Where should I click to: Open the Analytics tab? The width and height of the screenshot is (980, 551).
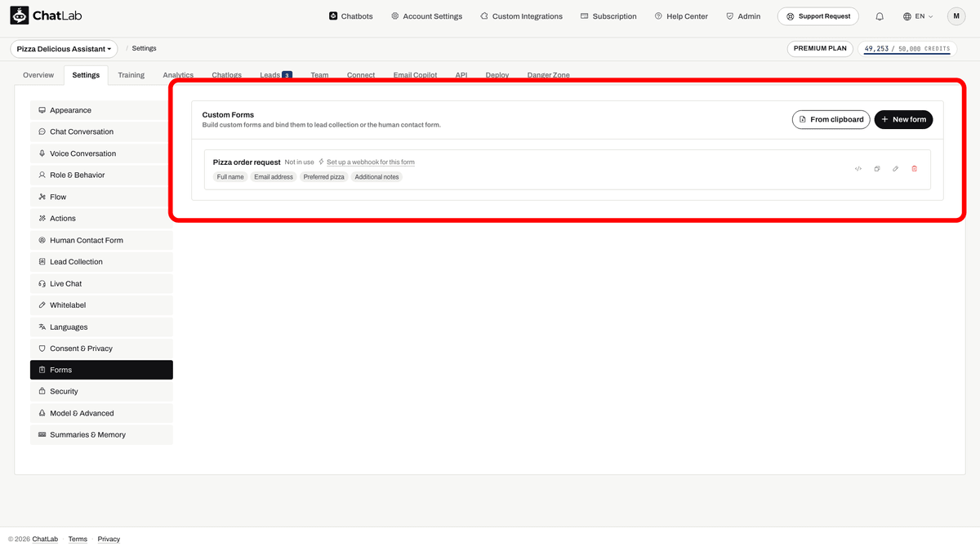(178, 75)
